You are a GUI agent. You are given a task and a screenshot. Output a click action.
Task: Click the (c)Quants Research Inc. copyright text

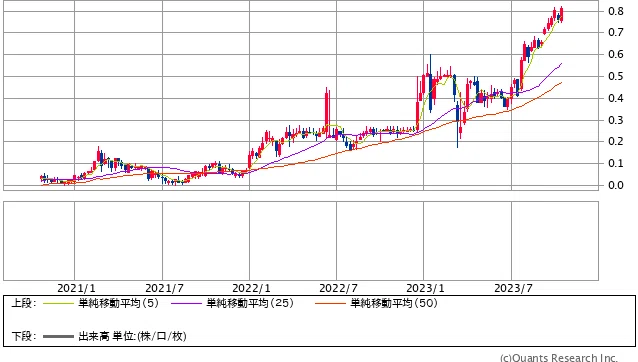click(559, 358)
